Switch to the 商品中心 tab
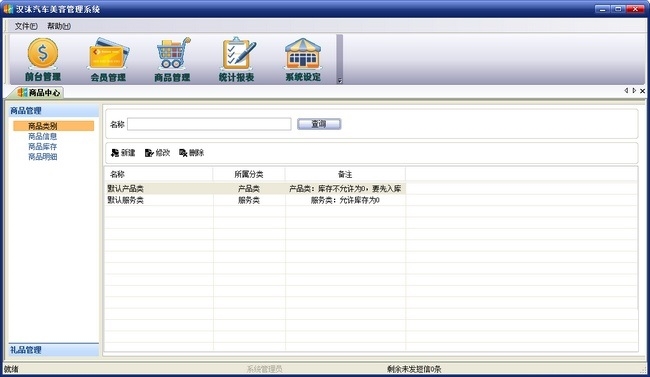The height and width of the screenshot is (377, 650). pos(39,92)
